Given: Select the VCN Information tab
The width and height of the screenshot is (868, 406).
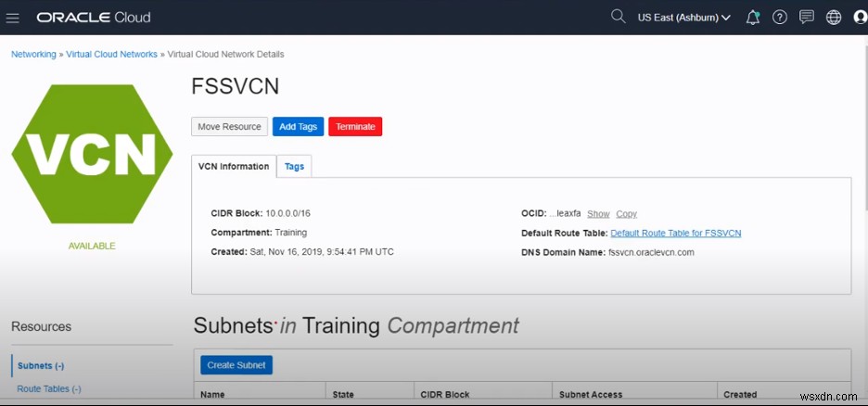Looking at the screenshot, I should click(x=234, y=167).
